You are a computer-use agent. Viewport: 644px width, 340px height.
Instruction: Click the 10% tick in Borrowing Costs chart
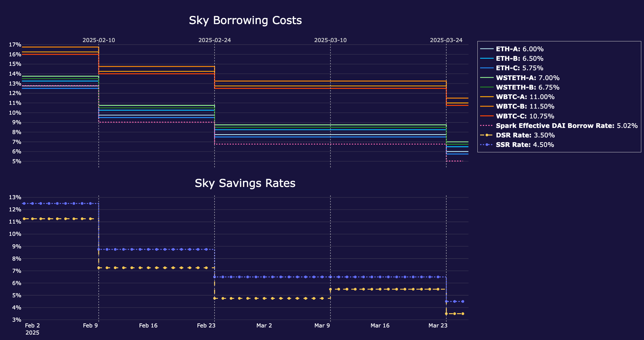pyautogui.click(x=15, y=113)
